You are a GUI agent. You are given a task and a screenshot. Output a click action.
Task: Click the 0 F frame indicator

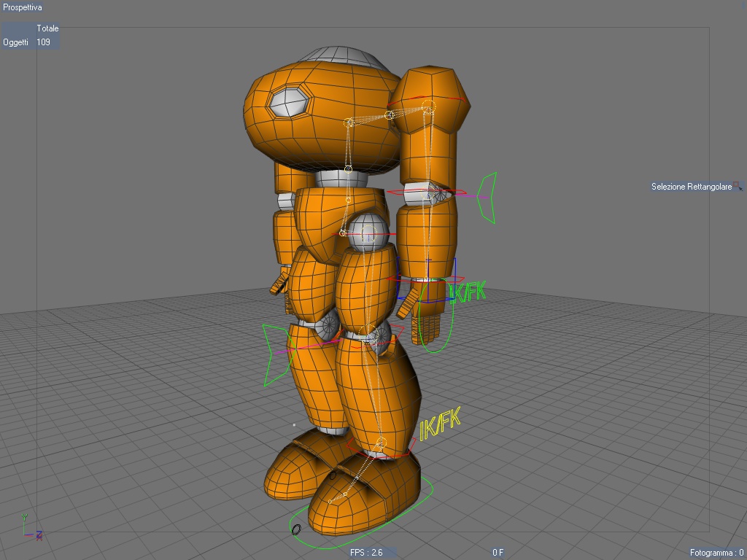coord(498,553)
